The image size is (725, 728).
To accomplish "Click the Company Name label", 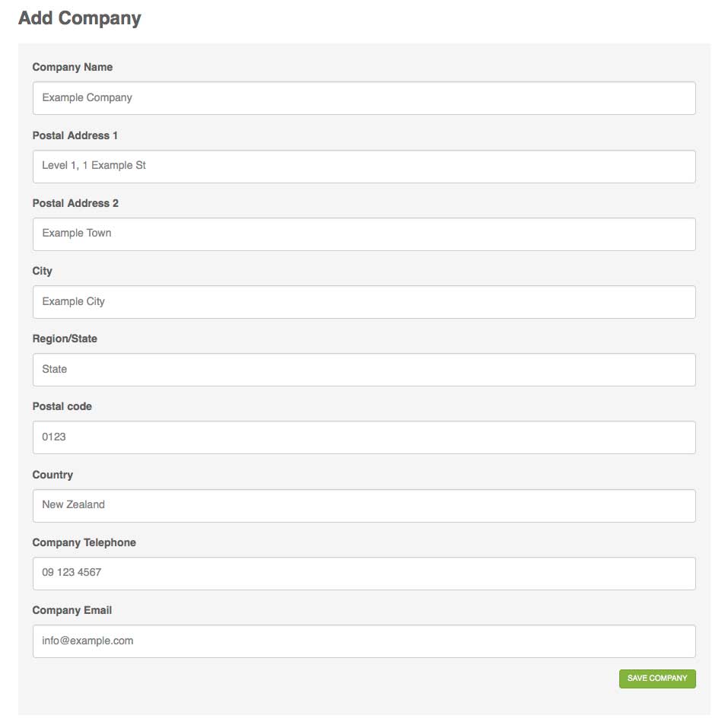I will (72, 67).
